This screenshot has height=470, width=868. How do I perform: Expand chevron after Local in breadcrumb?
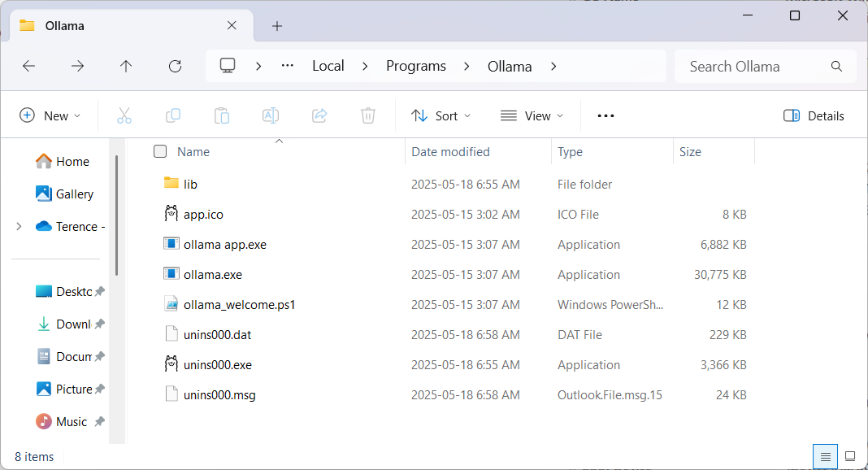pyautogui.click(x=365, y=67)
